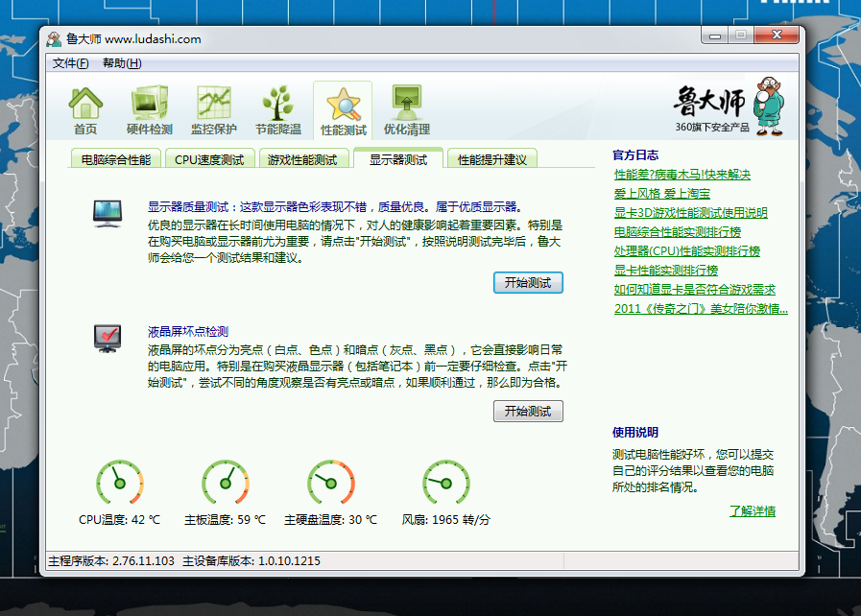Image resolution: width=861 pixels, height=616 pixels.
Task: Open the 文件(F) menu
Action: tap(70, 63)
